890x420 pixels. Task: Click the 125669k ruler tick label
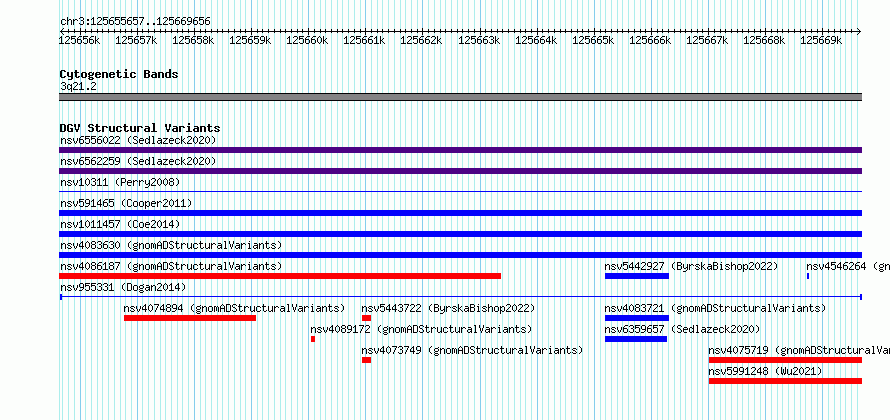point(821,40)
